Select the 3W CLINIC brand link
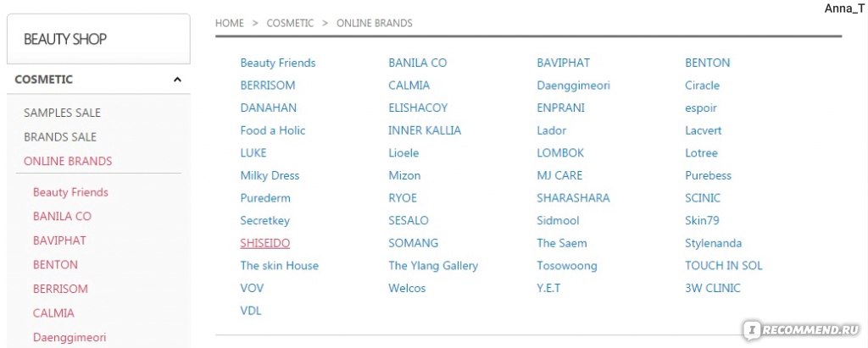Viewport: 868px width, 348px height. [x=712, y=288]
